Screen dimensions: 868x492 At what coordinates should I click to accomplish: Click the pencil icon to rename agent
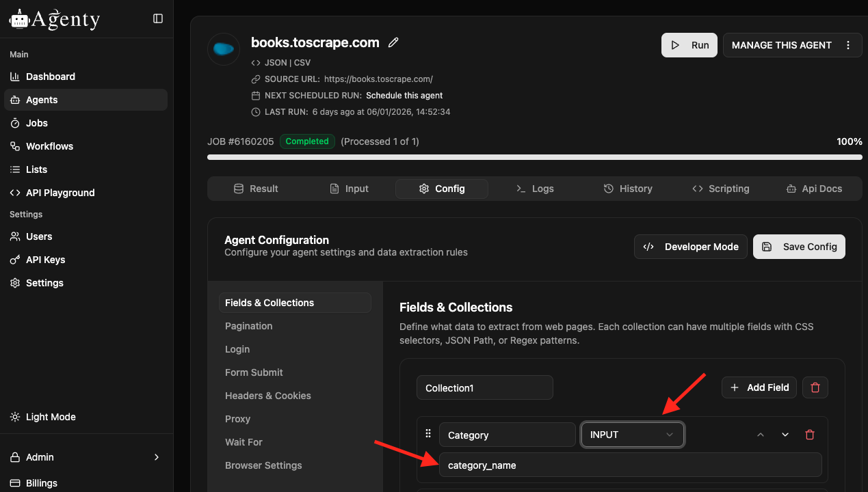point(393,42)
